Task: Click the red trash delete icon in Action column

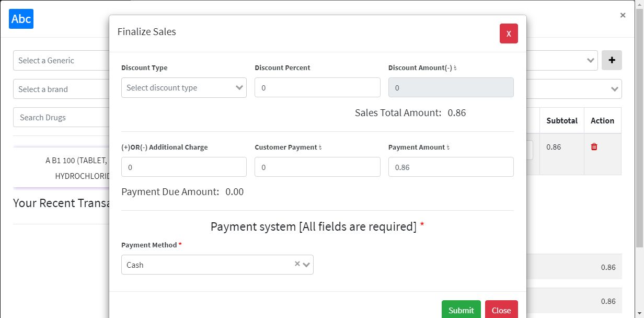Action: coord(594,147)
